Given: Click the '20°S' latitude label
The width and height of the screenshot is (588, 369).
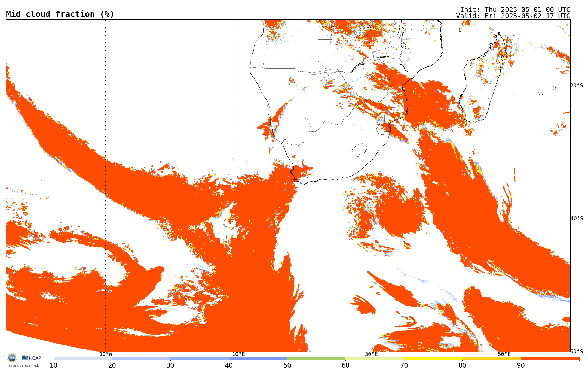Looking at the screenshot, I should (x=577, y=86).
